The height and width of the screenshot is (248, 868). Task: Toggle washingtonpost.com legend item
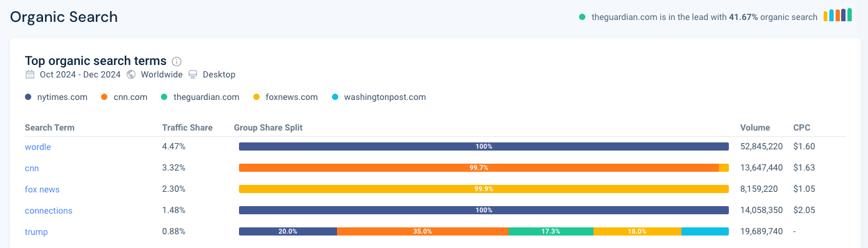[x=379, y=97]
